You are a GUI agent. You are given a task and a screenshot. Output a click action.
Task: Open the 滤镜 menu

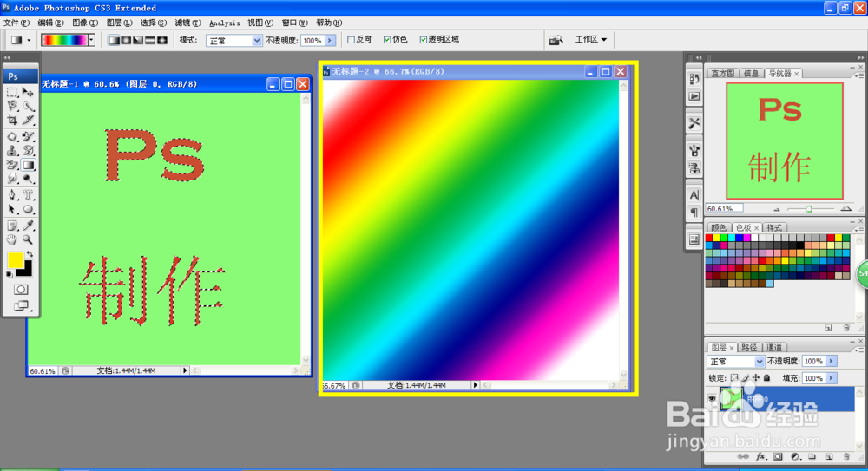point(187,23)
